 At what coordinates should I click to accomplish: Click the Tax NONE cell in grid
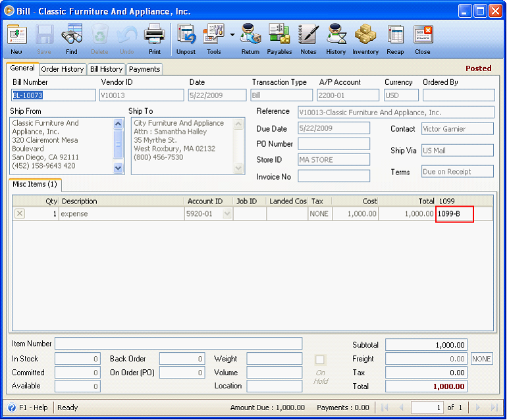point(320,214)
